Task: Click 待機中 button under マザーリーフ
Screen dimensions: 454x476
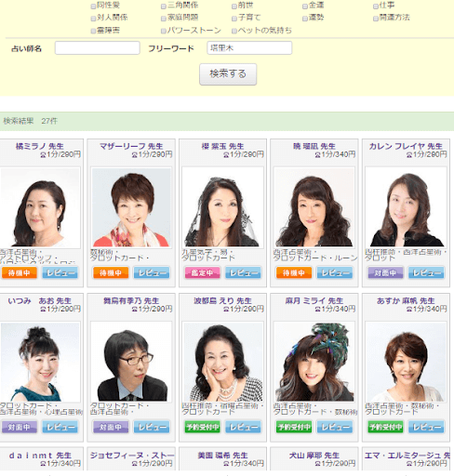Action: pyautogui.click(x=111, y=272)
